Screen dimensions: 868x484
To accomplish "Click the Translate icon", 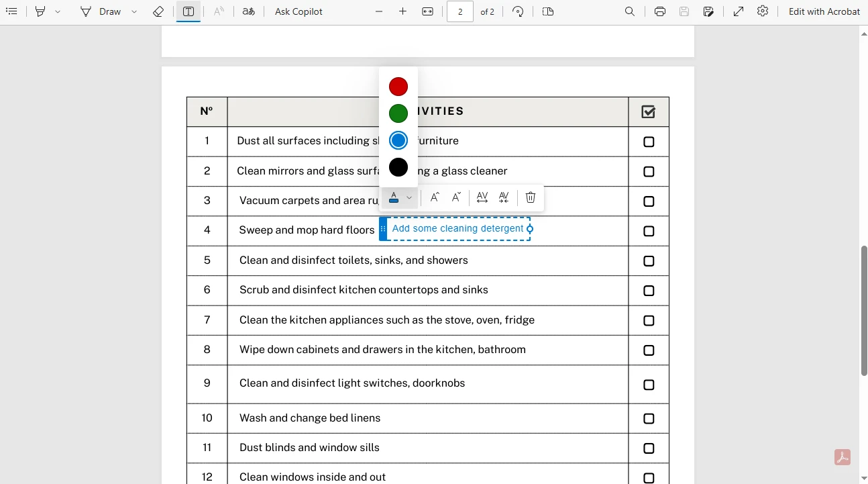I will click(x=248, y=11).
